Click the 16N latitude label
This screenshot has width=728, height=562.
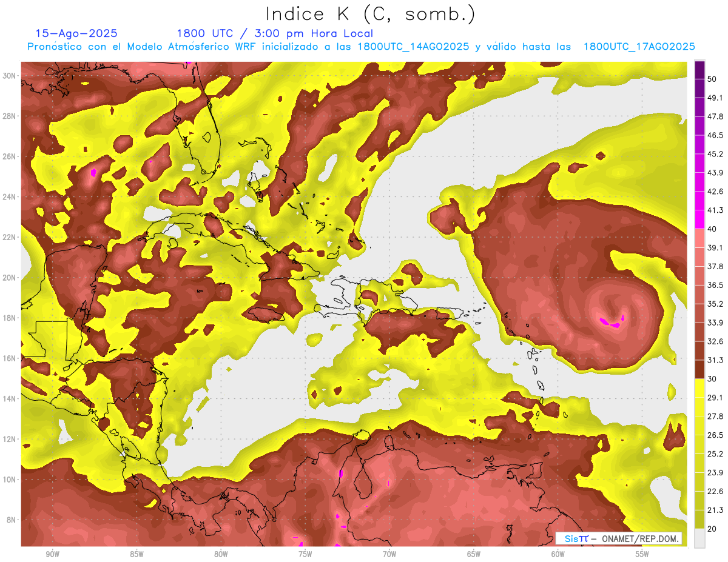[10, 358]
